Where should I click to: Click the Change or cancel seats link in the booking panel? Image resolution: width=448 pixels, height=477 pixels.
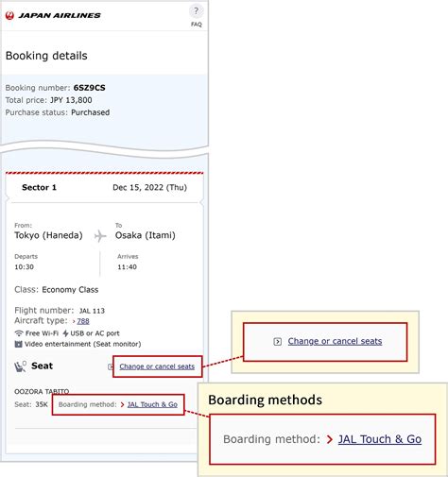coord(157,366)
